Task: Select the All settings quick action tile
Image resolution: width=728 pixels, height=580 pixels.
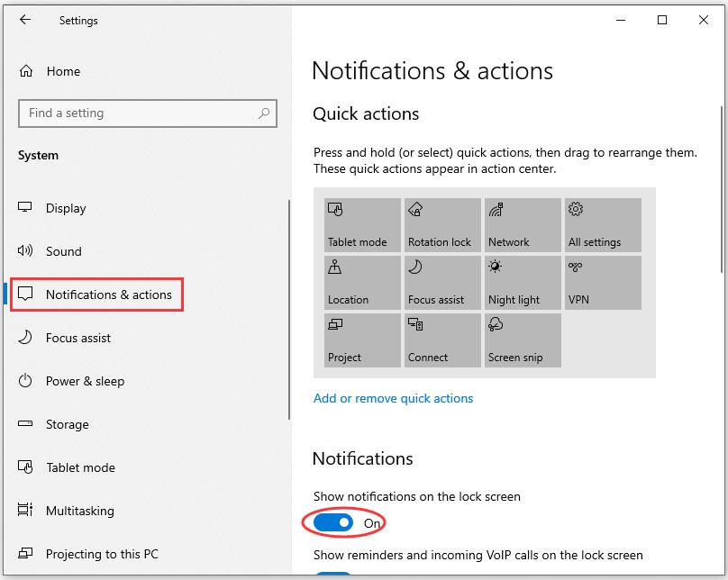Action: [603, 225]
